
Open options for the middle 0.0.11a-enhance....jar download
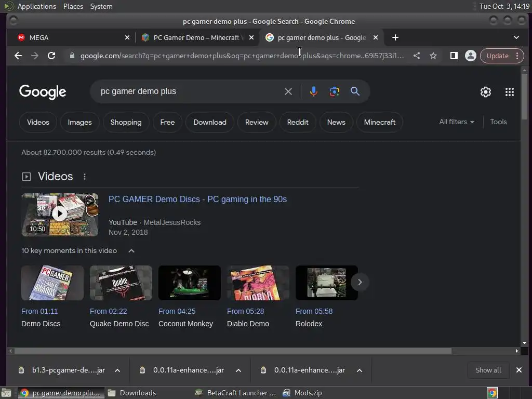[x=238, y=370]
